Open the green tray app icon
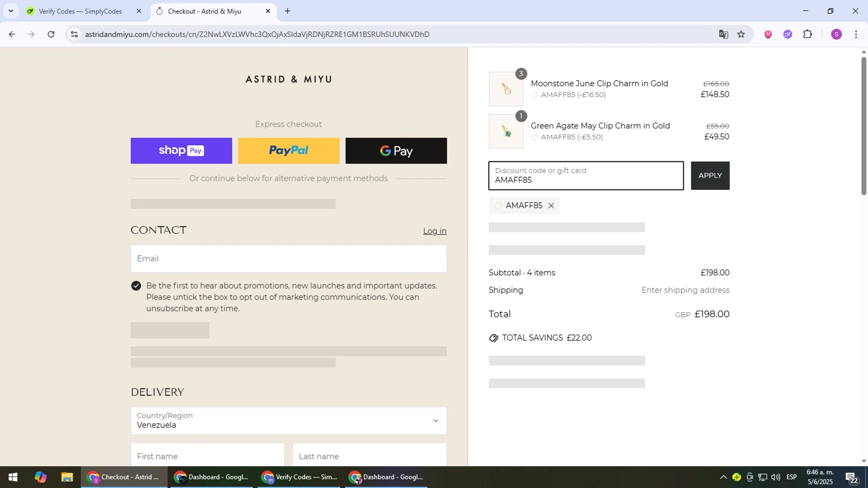 [x=737, y=477]
